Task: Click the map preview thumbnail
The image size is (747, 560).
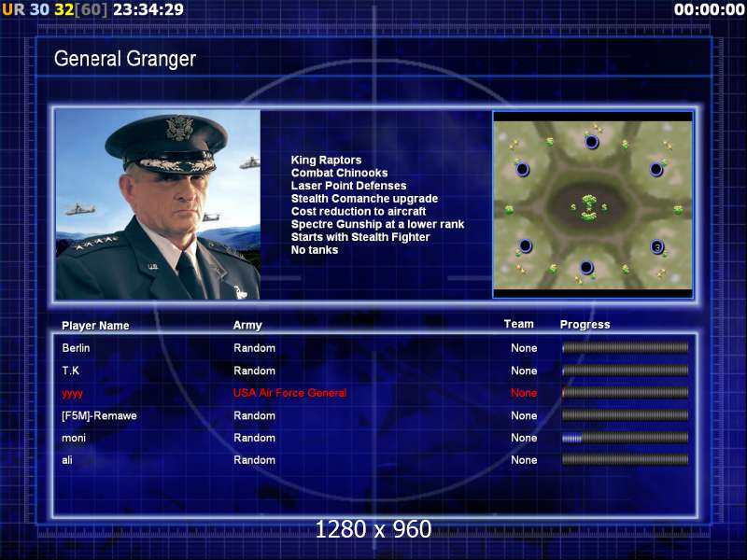Action: point(593,204)
